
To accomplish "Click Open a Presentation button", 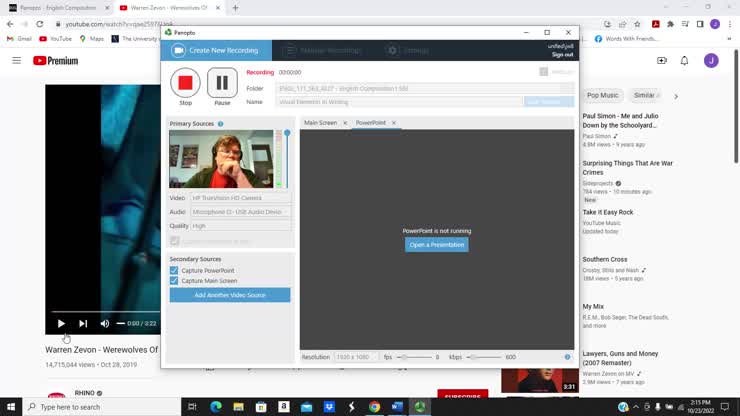I will (x=436, y=245).
